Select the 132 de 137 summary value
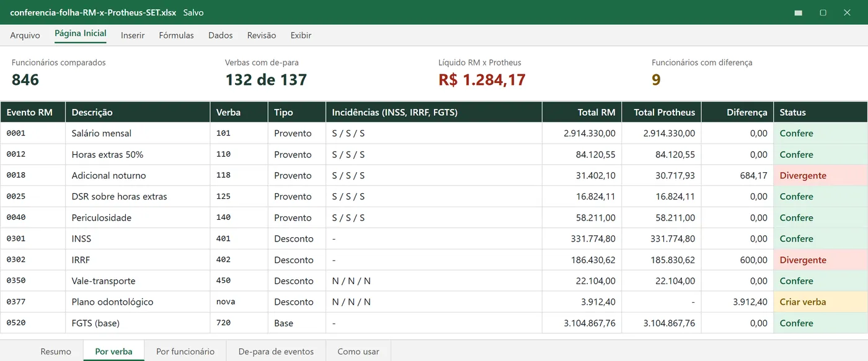Image resolution: width=868 pixels, height=361 pixels. coord(266,79)
